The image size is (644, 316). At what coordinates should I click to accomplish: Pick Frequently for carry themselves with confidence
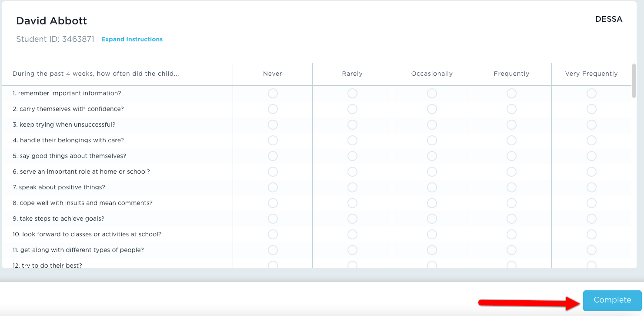[511, 109]
